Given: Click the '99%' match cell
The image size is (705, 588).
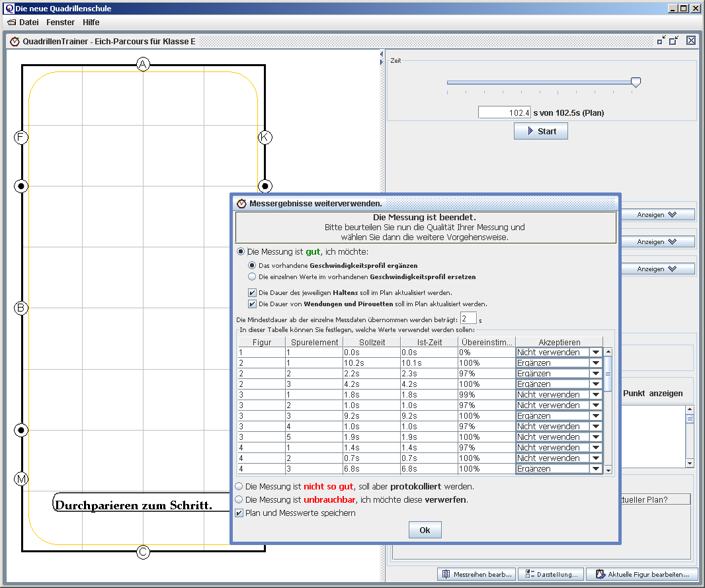Looking at the screenshot, I should (487, 395).
